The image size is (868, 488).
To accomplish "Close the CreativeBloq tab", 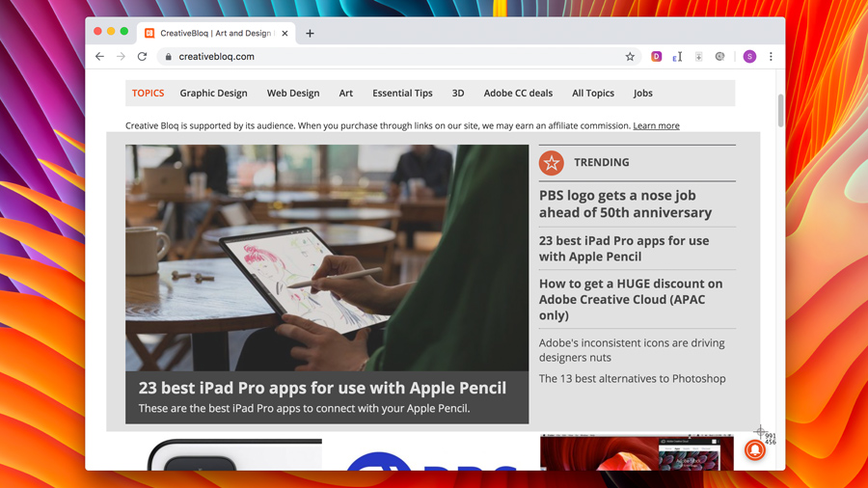I will tap(285, 33).
